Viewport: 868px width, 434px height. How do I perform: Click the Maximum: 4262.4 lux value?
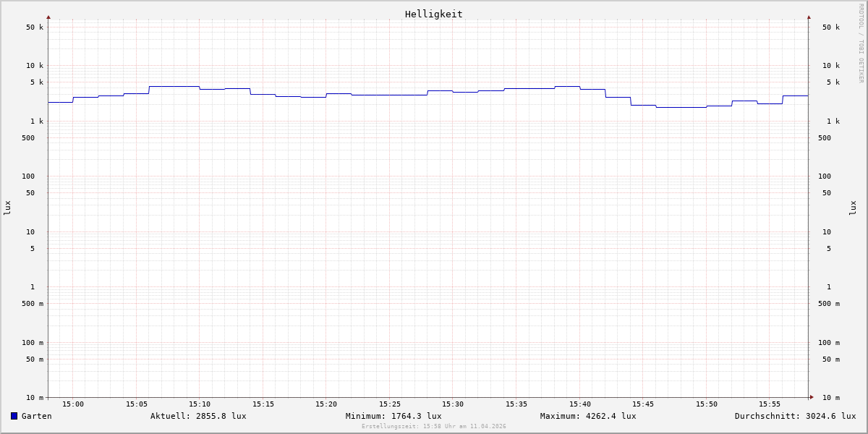pos(588,416)
